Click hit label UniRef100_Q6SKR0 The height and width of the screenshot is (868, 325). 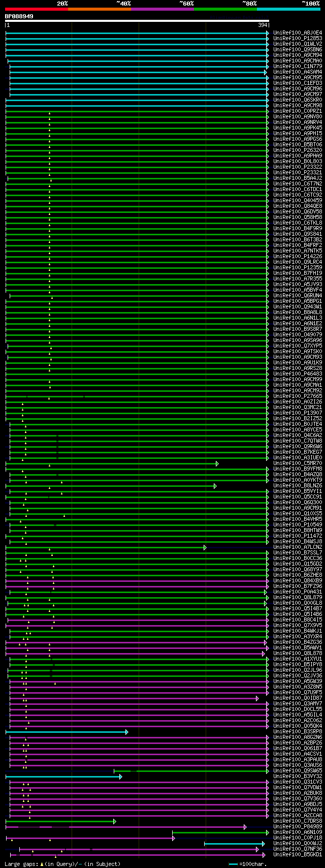(298, 100)
